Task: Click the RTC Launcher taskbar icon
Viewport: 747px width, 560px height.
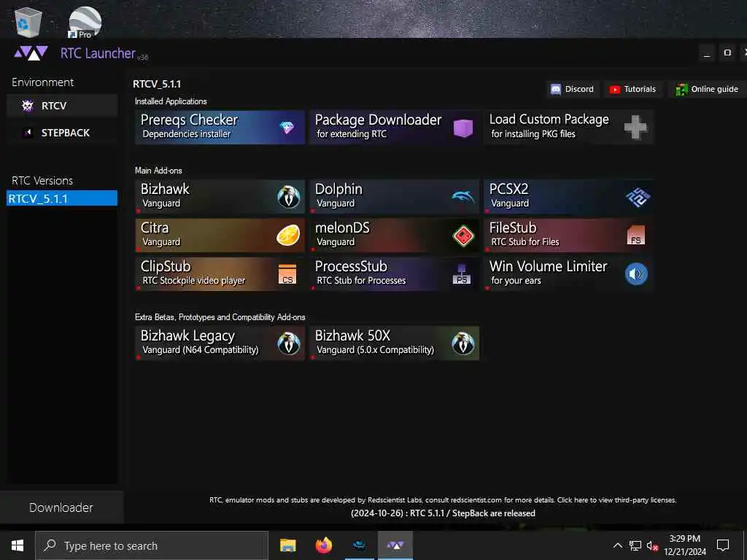Action: pyautogui.click(x=395, y=545)
